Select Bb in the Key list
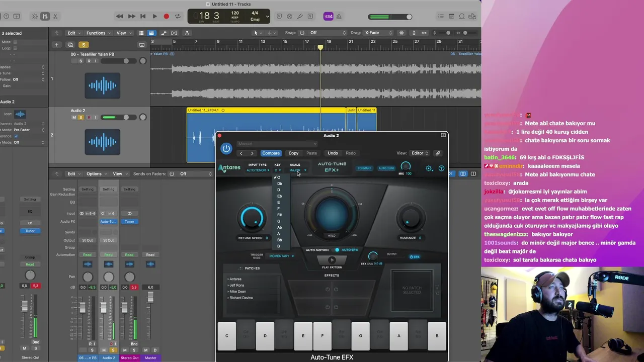This screenshot has height=362, width=644. [279, 240]
